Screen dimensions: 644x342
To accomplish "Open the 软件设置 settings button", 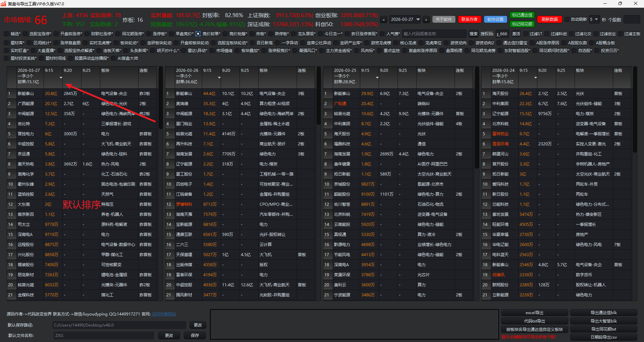I will (x=495, y=19).
